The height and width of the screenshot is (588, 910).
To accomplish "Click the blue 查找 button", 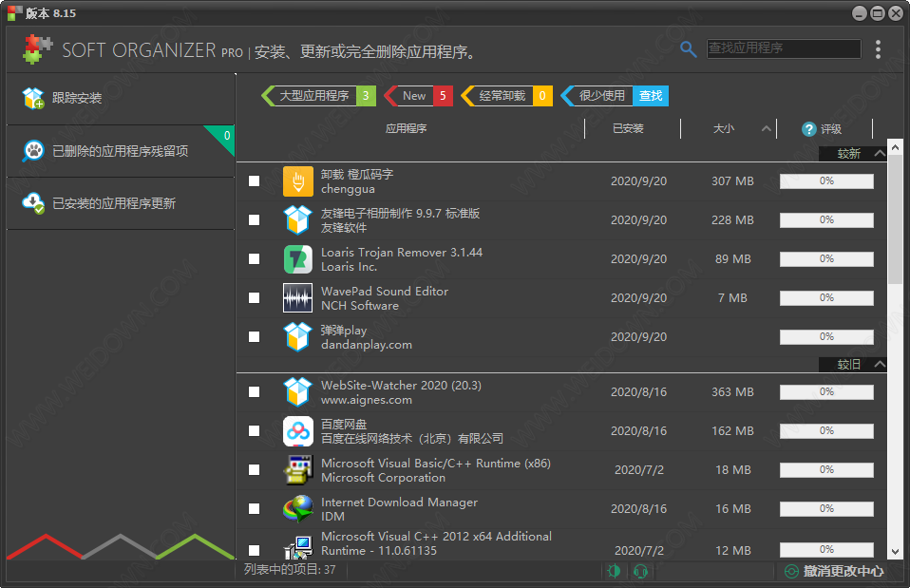I will (x=651, y=96).
